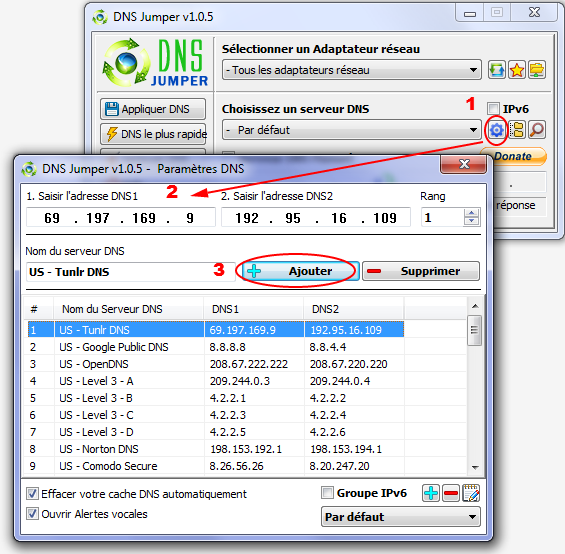
Task: Click the server list scroll down arrow
Action: [x=475, y=467]
